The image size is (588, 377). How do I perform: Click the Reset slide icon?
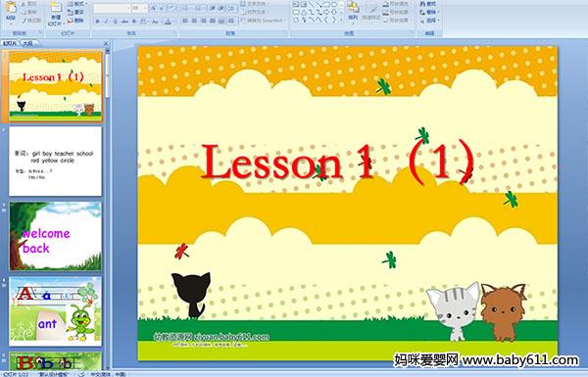[71, 13]
